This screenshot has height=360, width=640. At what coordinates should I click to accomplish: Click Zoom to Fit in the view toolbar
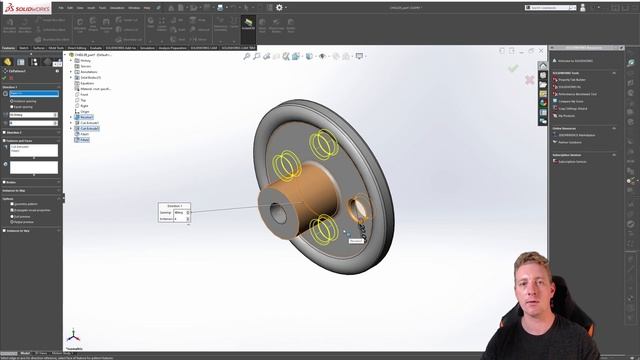247,56
